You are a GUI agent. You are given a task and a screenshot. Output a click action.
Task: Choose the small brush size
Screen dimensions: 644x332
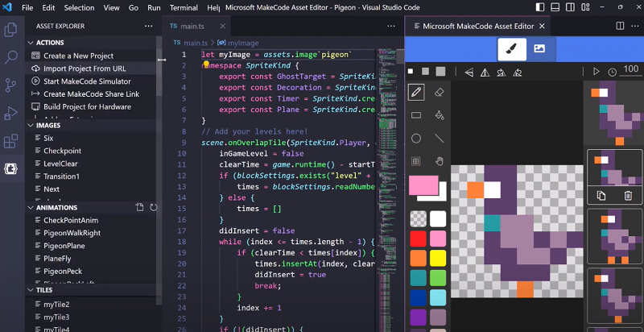[411, 72]
